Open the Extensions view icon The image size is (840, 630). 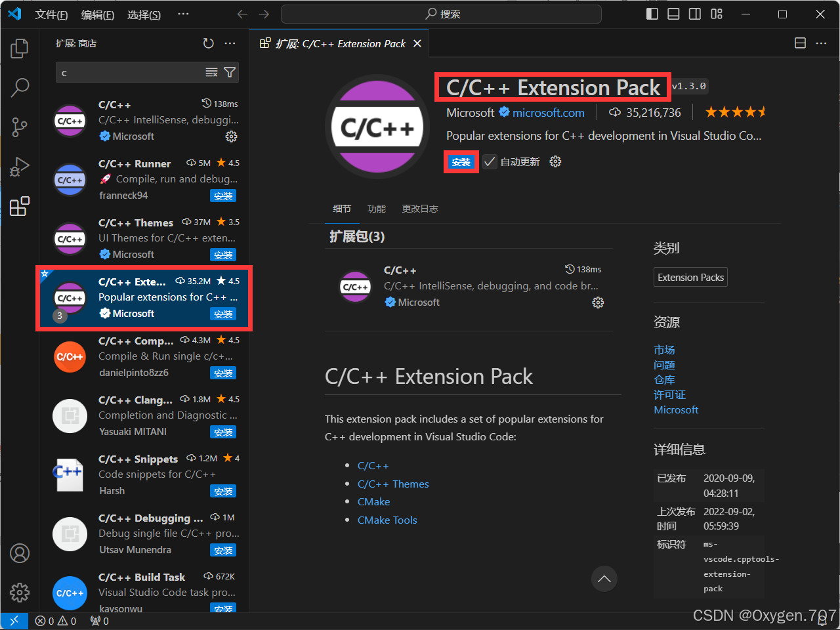coord(20,206)
